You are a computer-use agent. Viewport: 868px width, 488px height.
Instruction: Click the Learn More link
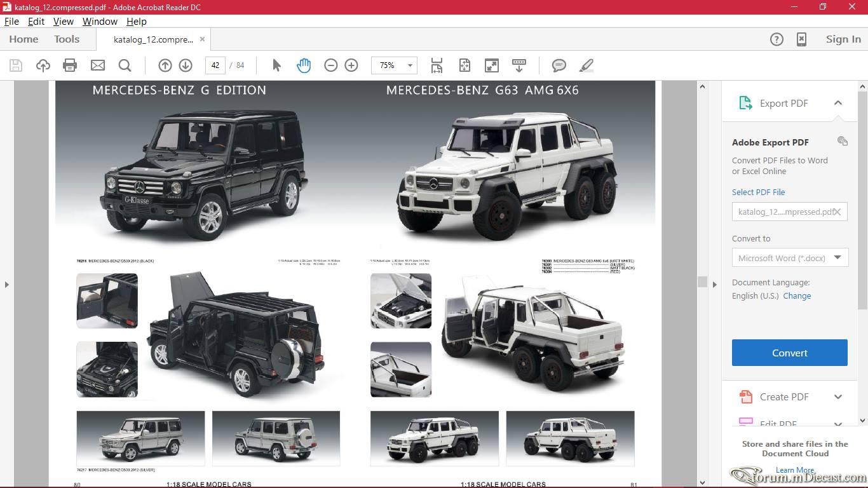tap(794, 470)
